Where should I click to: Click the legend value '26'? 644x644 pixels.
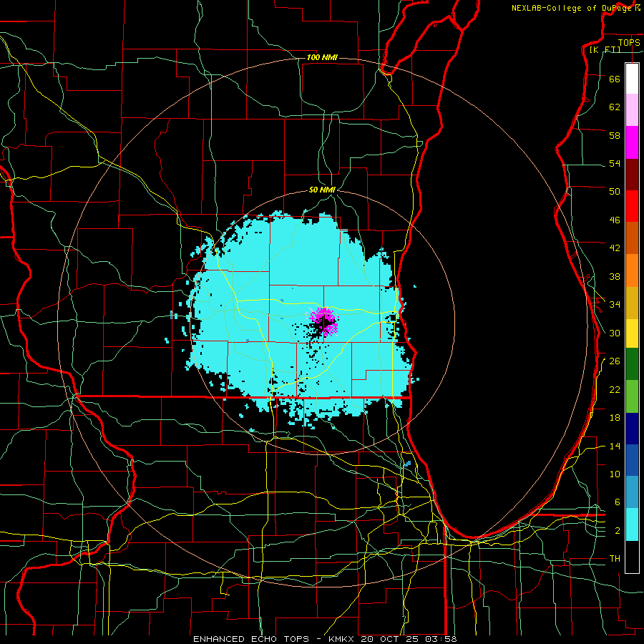615,361
